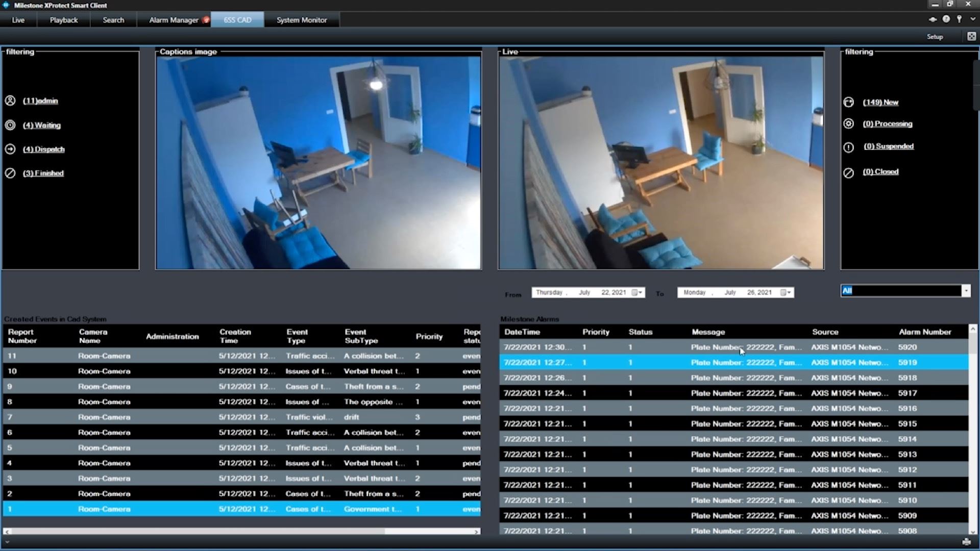The height and width of the screenshot is (551, 980).
Task: Select report 8 'The opposite' event row
Action: (241, 402)
